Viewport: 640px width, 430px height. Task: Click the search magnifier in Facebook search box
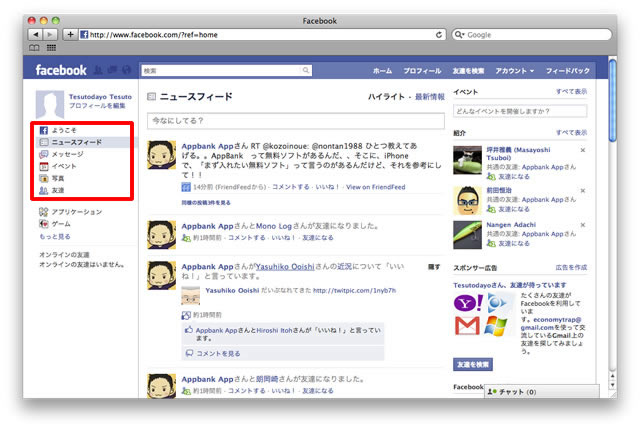point(306,70)
